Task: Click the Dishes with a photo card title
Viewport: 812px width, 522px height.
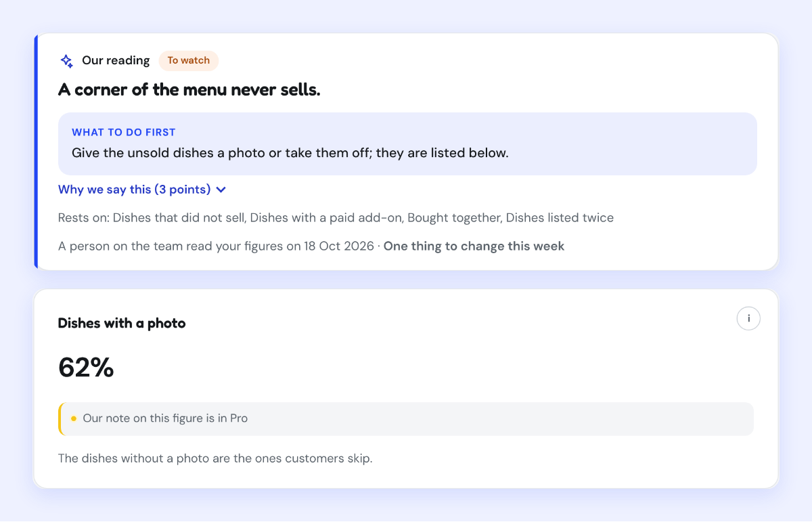Action: [x=122, y=324]
